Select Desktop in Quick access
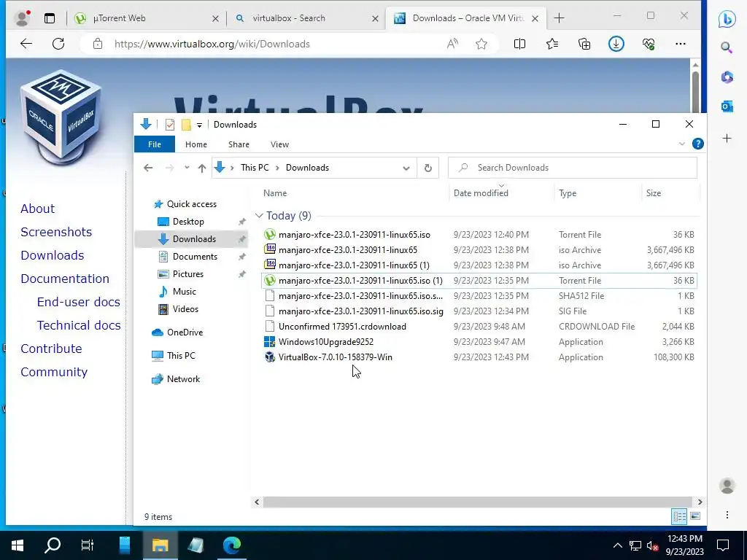Image resolution: width=747 pixels, height=560 pixels. point(188,222)
